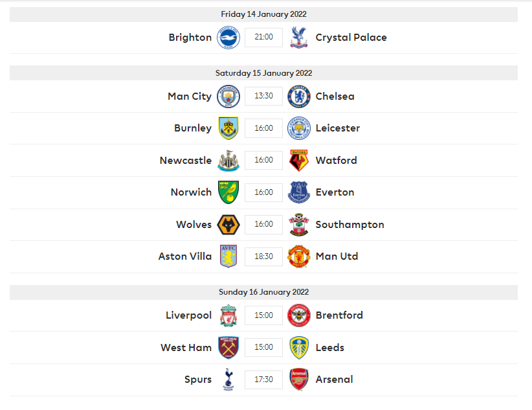The height and width of the screenshot is (410, 532).
Task: Open the 21:00 Brighton kickoff time box
Action: click(263, 37)
